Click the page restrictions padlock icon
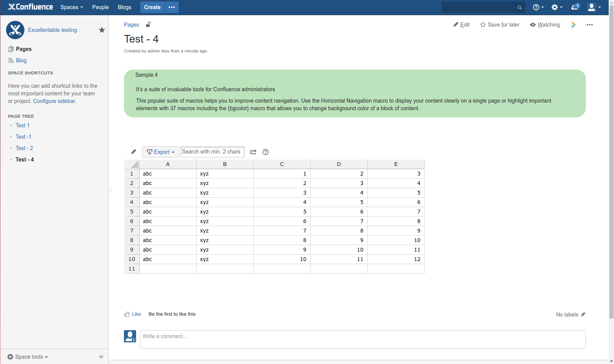The width and height of the screenshot is (614, 364). point(148,24)
